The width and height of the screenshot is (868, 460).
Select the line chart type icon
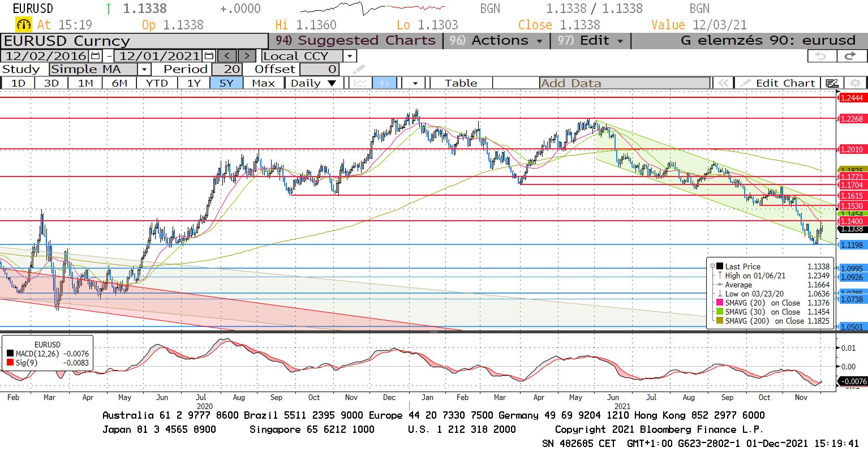tap(360, 83)
